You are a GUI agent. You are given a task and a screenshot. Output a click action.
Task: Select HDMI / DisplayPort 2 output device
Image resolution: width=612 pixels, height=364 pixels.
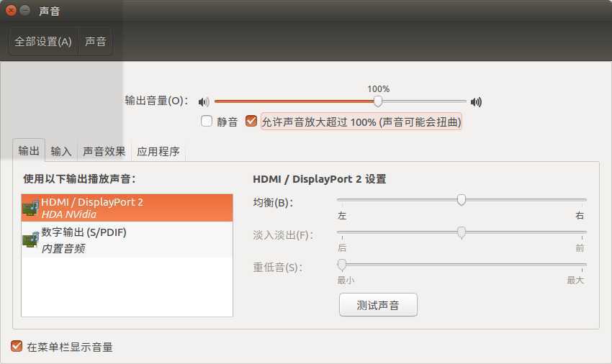tap(127, 208)
